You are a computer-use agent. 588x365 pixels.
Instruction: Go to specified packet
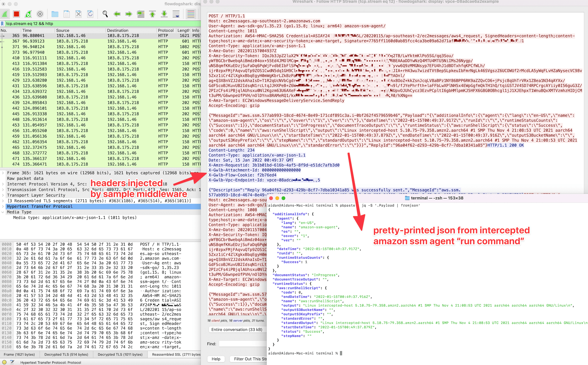point(141,14)
